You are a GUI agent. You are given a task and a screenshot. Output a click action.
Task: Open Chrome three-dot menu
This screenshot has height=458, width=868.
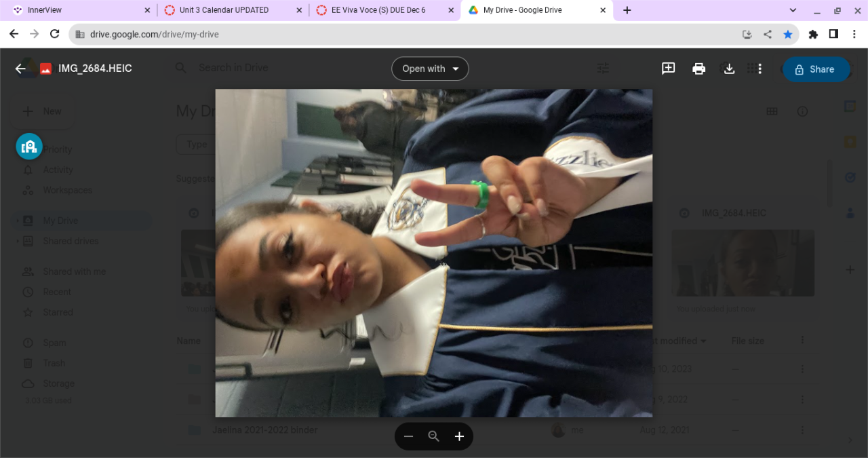coord(854,34)
